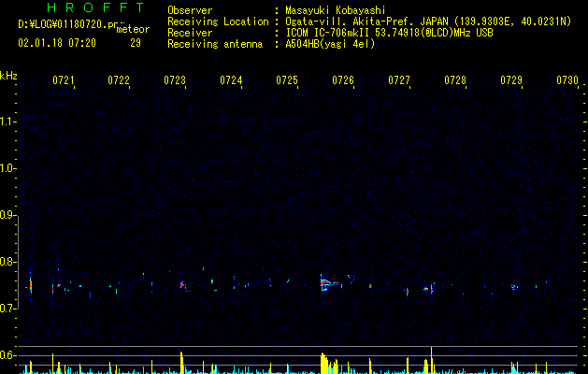
Task: Select the Ogata-vill. Akita-Pref. JAPAN location text
Action: tap(366, 22)
